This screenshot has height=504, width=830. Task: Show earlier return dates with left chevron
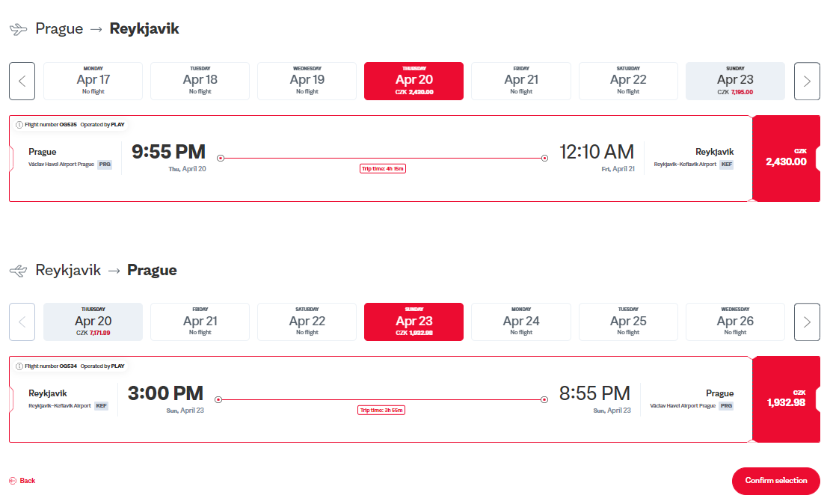[22, 322]
